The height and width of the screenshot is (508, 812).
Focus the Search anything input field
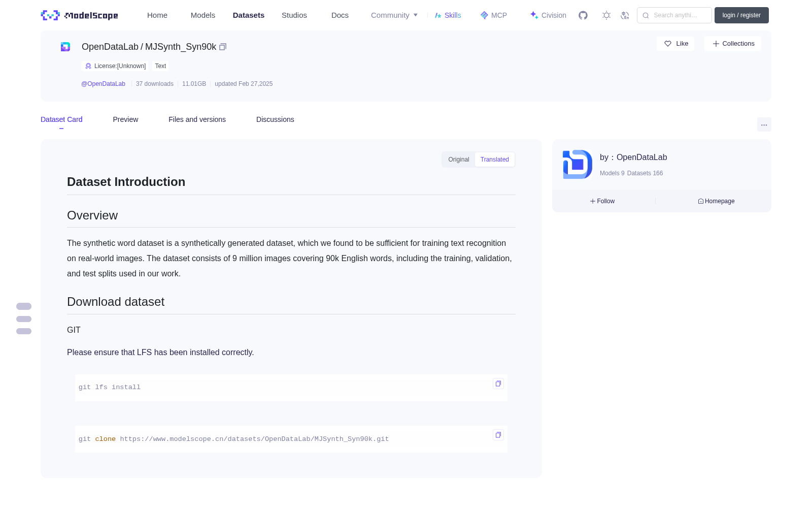tap(674, 15)
